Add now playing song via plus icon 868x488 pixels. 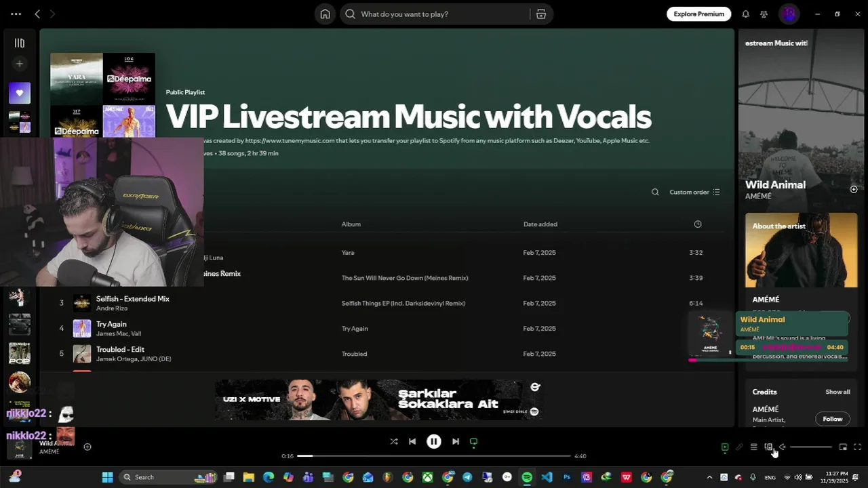click(x=87, y=447)
